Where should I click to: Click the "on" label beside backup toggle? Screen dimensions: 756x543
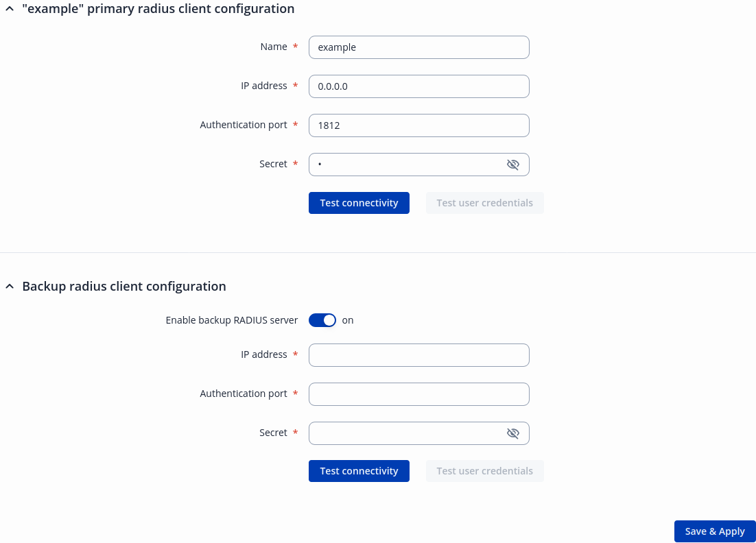[x=348, y=320]
